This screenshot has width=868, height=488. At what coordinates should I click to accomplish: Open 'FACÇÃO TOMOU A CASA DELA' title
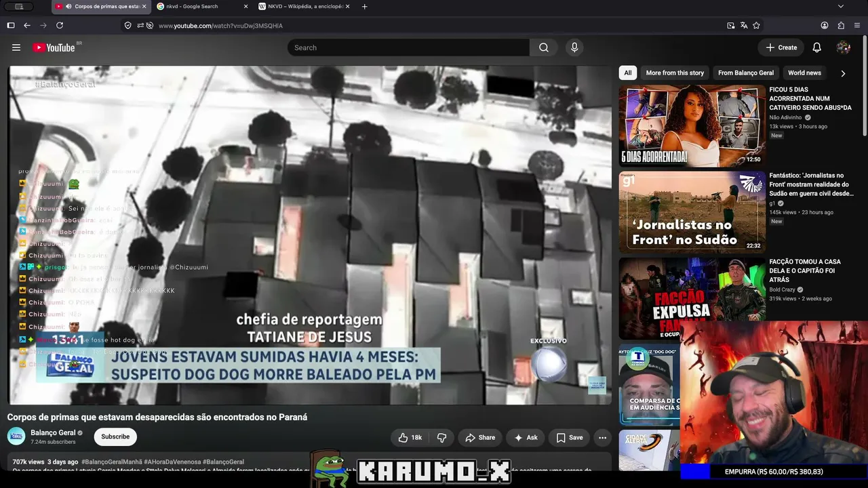pyautogui.click(x=805, y=270)
